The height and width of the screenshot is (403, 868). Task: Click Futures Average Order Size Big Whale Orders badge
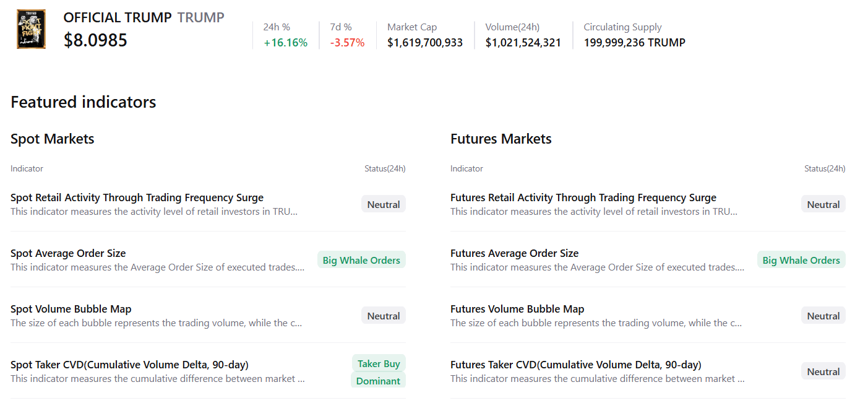(x=801, y=260)
